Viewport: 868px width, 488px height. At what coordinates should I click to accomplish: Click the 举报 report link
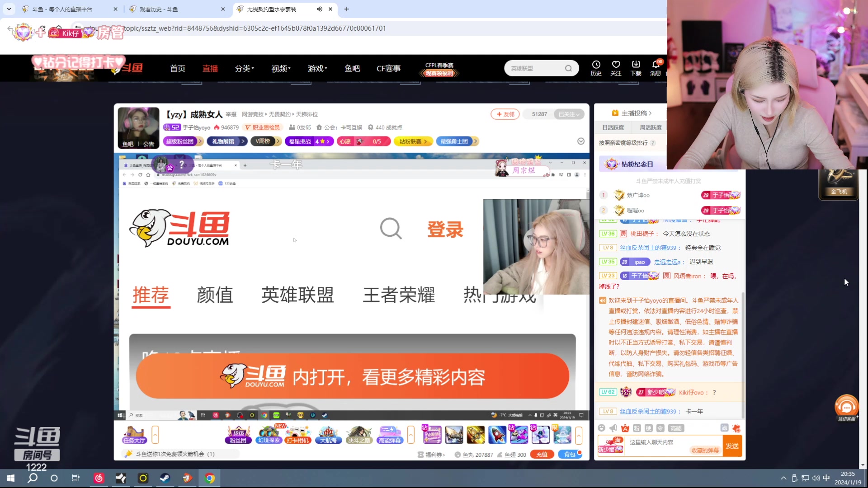pyautogui.click(x=231, y=114)
